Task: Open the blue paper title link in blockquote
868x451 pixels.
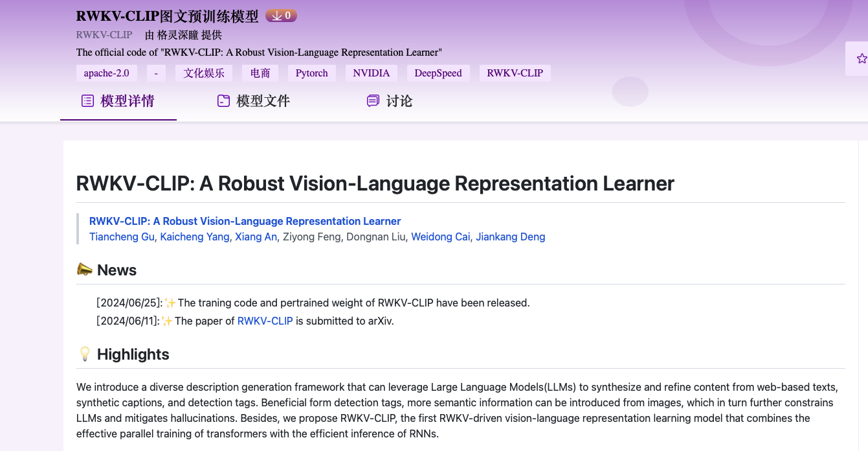Action: click(x=245, y=221)
